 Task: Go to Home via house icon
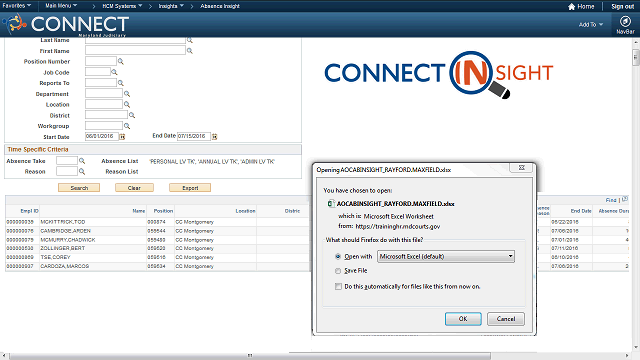tap(571, 6)
